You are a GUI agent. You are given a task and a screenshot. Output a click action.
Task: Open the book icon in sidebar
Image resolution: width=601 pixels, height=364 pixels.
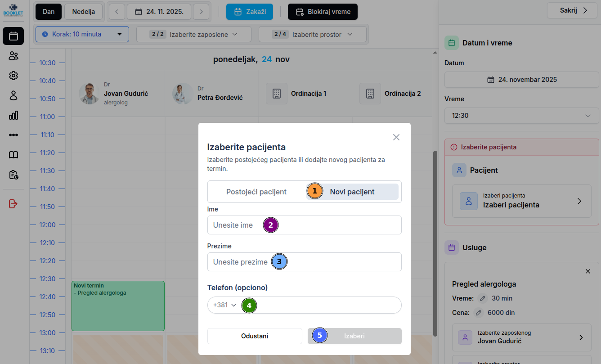coord(13,155)
